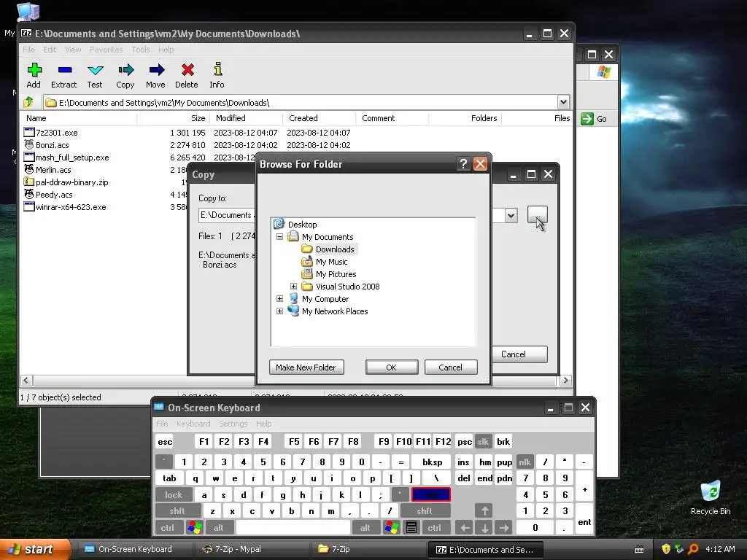
Task: Select My Network Places in tree
Action: tap(335, 311)
